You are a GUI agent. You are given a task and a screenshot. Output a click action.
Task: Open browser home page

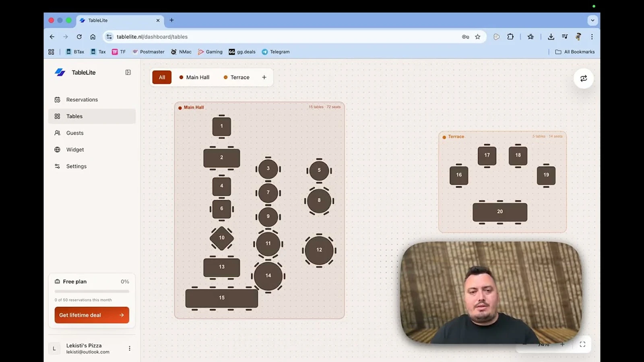tap(93, 37)
